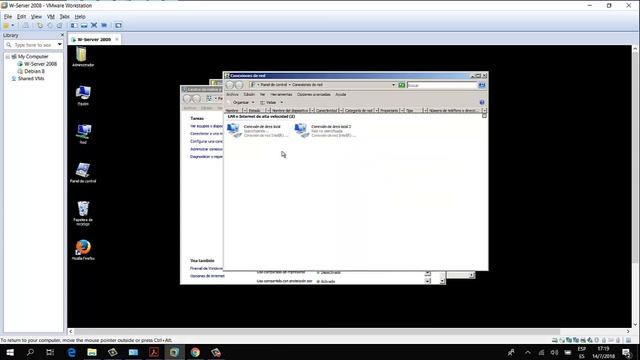Open the Herramientas menu
Viewport: 640px width, 360px height.
coord(281,95)
